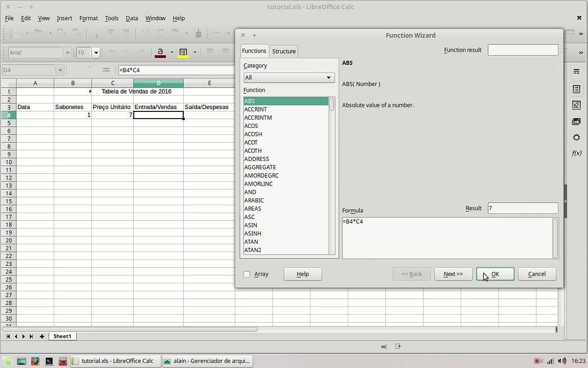Viewport: 588px width, 368px height.
Task: Open the sidebar Properties panel icon
Action: pyautogui.click(x=576, y=89)
